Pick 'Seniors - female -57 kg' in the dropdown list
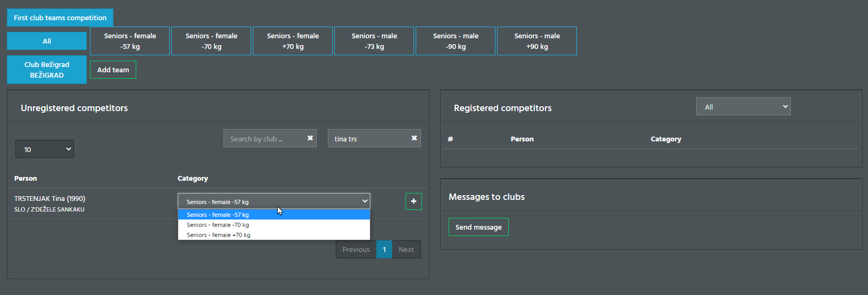The width and height of the screenshot is (868, 295). click(274, 215)
